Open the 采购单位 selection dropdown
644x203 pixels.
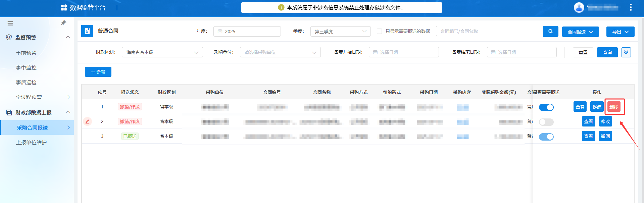[280, 52]
